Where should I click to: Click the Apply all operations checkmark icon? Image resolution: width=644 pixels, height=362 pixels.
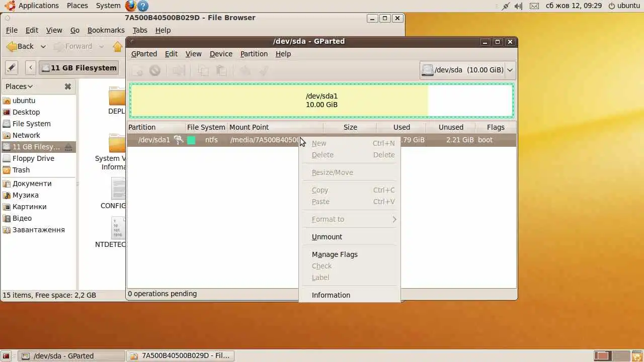[x=264, y=70]
